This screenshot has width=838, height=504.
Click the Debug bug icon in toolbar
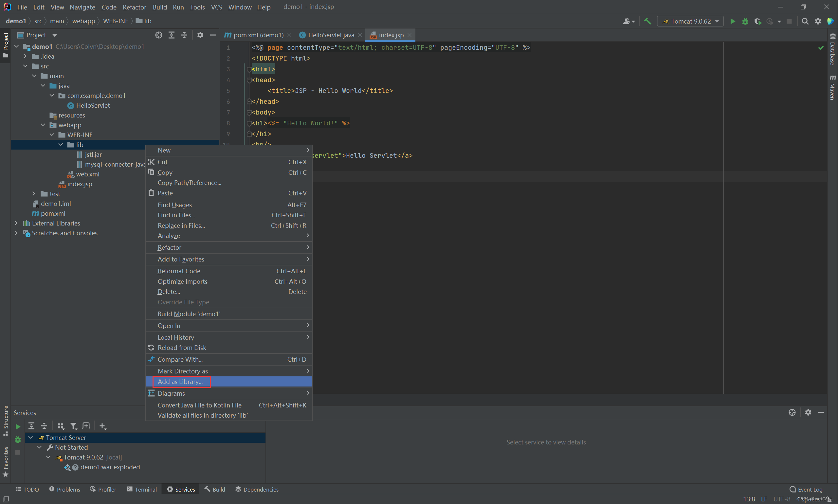pos(745,21)
